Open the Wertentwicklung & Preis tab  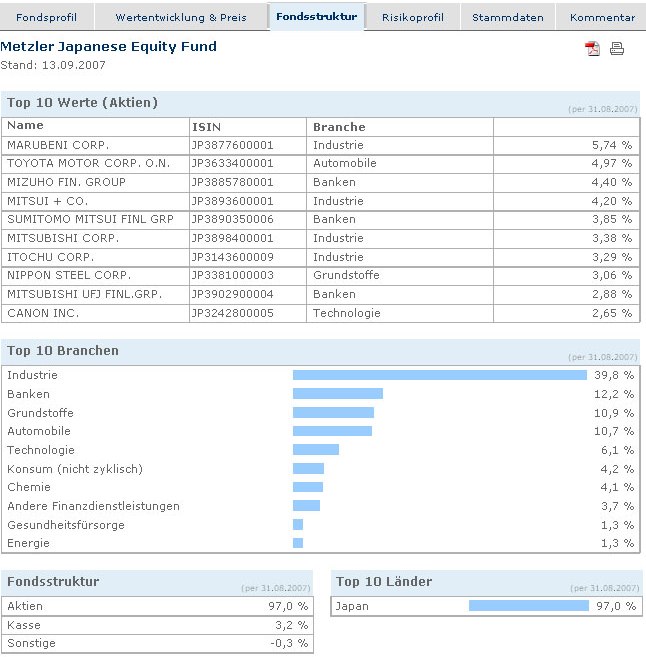[181, 17]
